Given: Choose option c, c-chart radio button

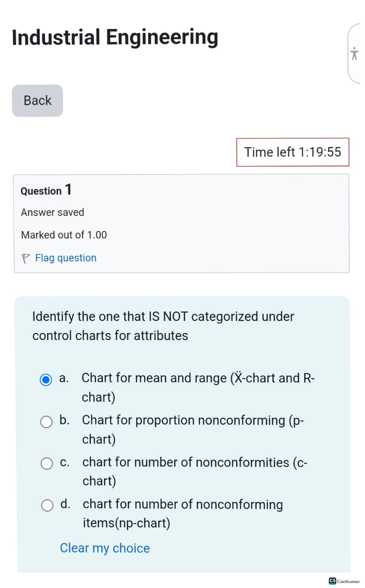Looking at the screenshot, I should point(47,463).
